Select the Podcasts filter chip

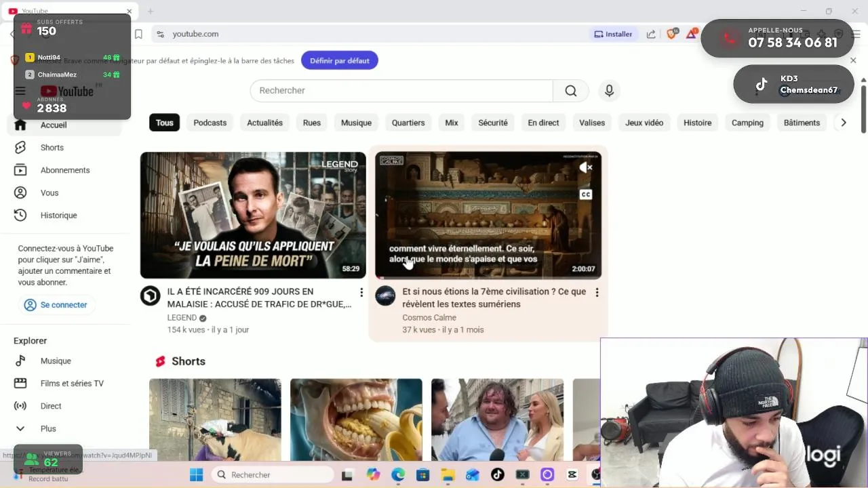(x=210, y=123)
